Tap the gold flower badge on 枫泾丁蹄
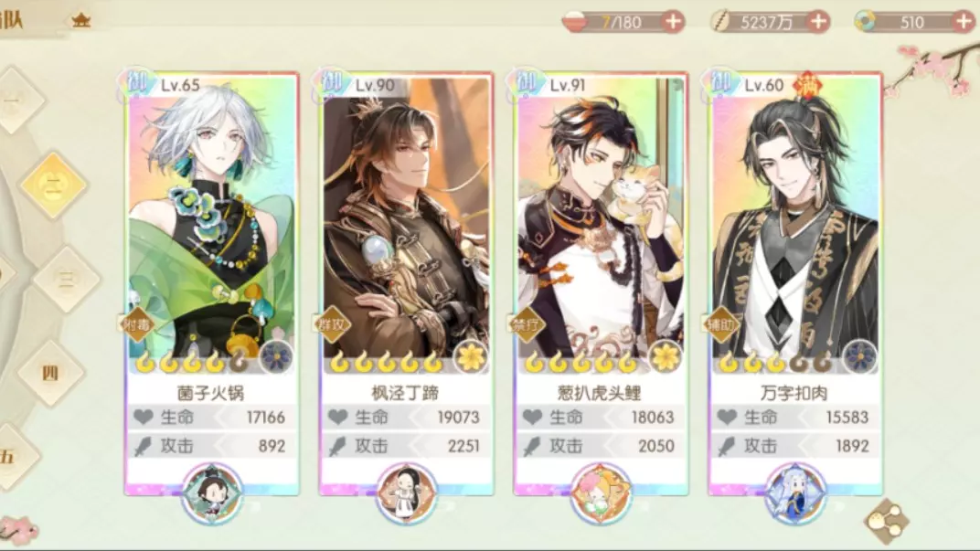This screenshot has width=980, height=551. (470, 357)
